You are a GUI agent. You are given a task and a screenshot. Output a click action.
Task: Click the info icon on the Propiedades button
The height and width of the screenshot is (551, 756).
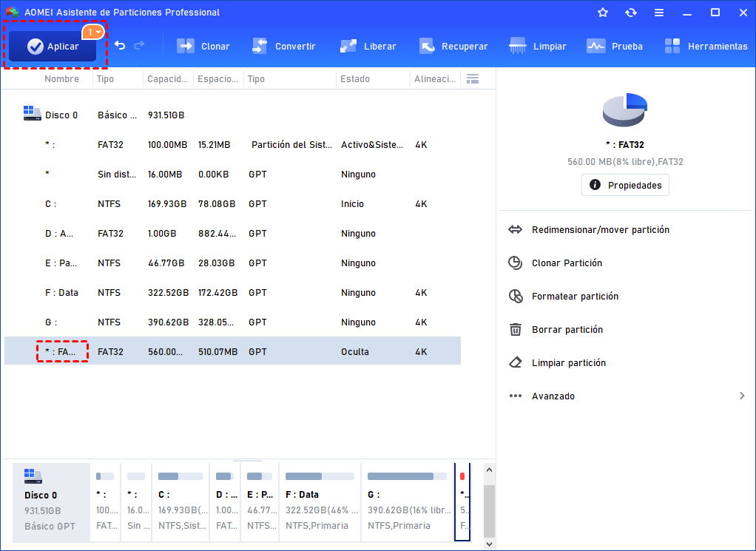[595, 185]
